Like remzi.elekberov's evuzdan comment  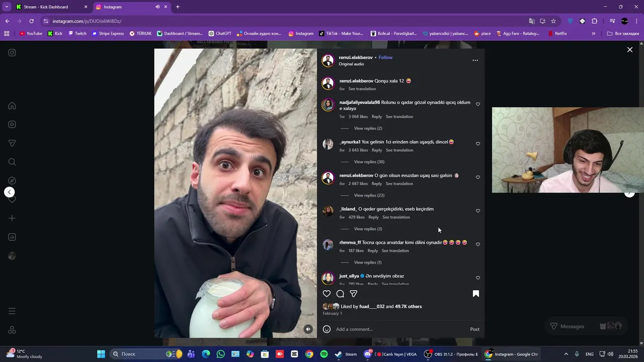(x=478, y=177)
